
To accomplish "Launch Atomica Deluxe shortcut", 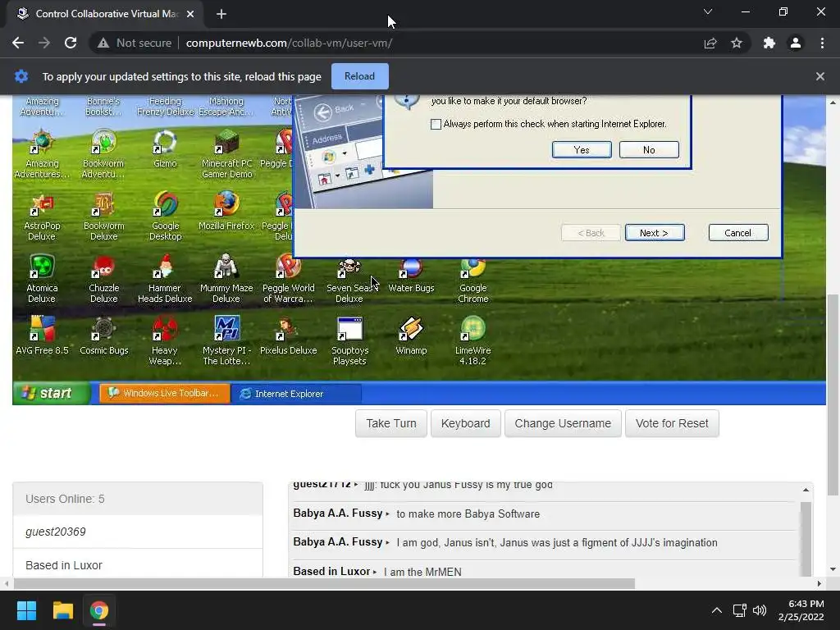I will [42, 279].
